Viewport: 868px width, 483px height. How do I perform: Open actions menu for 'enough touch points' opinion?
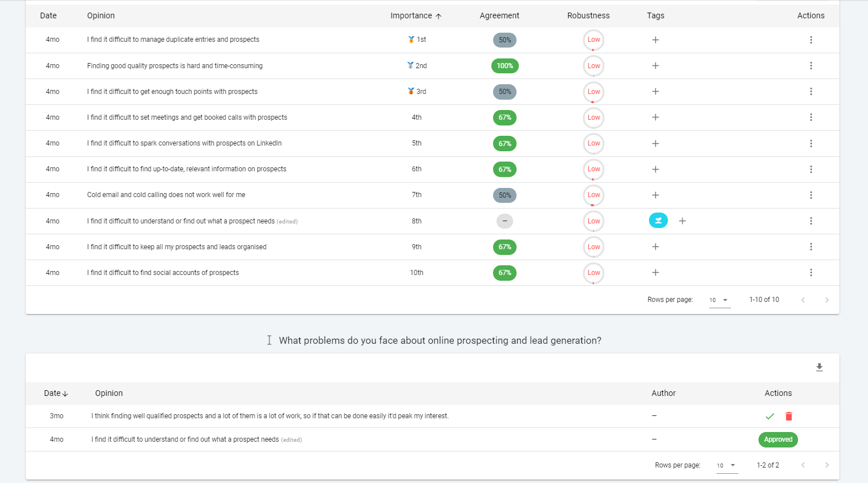(x=811, y=91)
